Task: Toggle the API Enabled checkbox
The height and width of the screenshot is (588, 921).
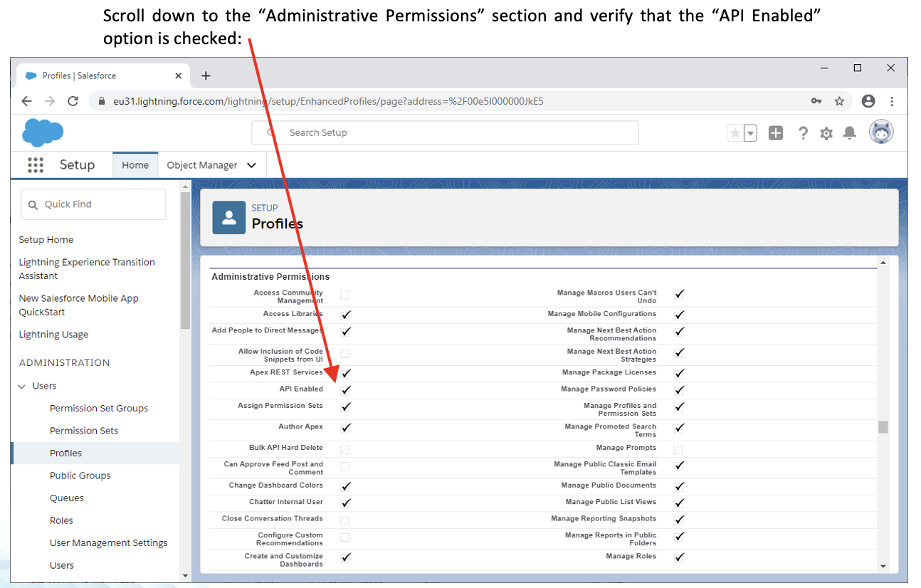Action: coord(346,390)
